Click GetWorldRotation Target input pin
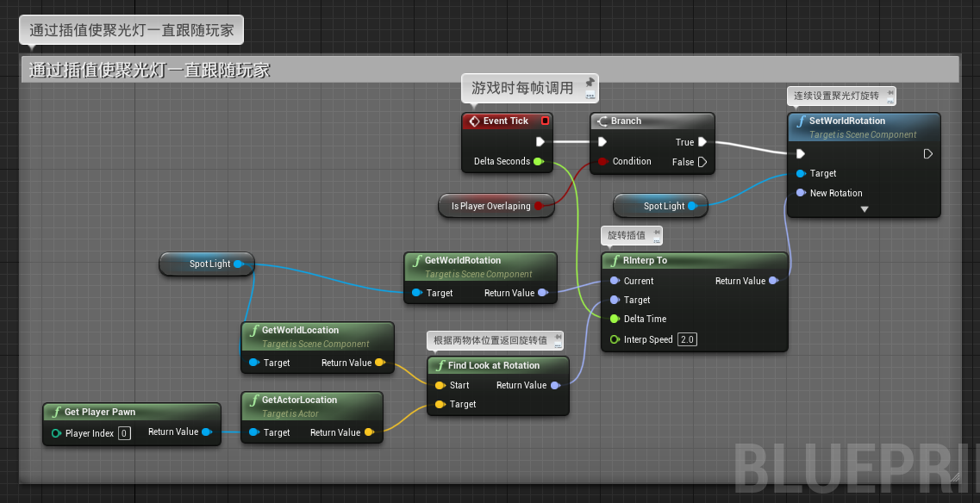 [x=417, y=293]
